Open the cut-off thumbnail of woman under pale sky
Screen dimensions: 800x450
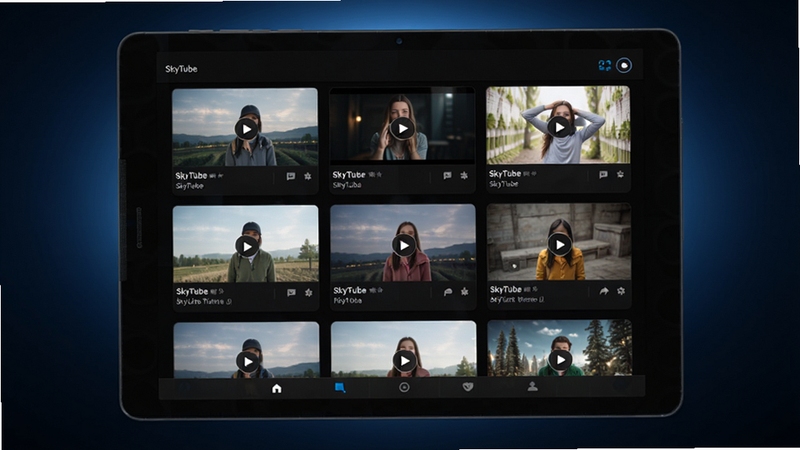(404, 349)
